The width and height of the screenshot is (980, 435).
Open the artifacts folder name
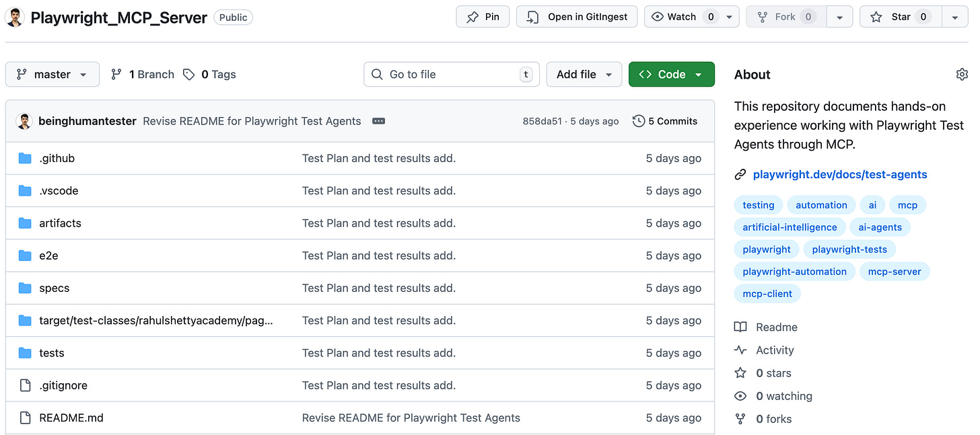(60, 223)
